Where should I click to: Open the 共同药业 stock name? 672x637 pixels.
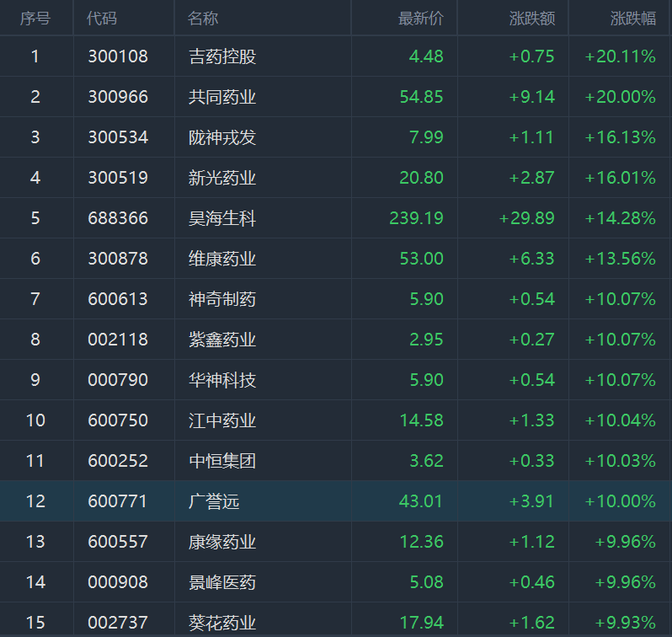(x=222, y=97)
